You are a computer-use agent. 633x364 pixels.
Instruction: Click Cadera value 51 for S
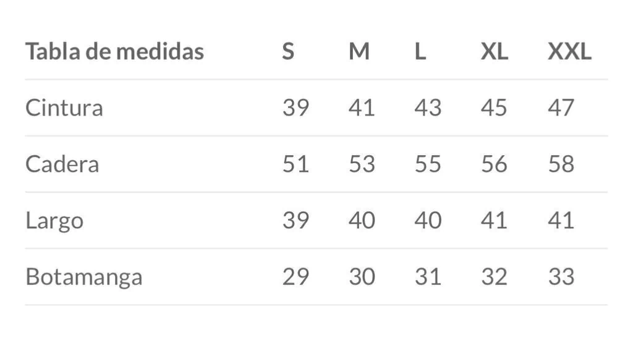295,164
